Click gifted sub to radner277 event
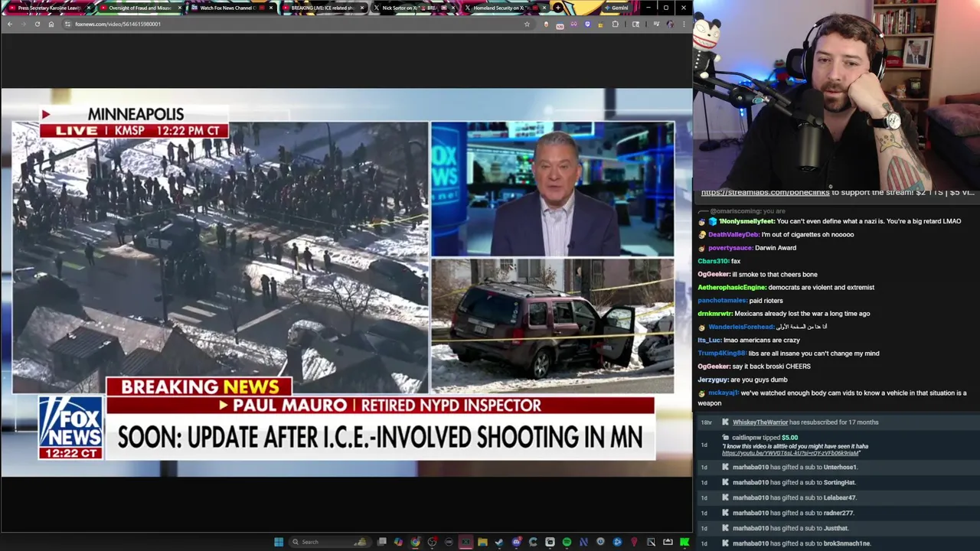 pyautogui.click(x=838, y=513)
